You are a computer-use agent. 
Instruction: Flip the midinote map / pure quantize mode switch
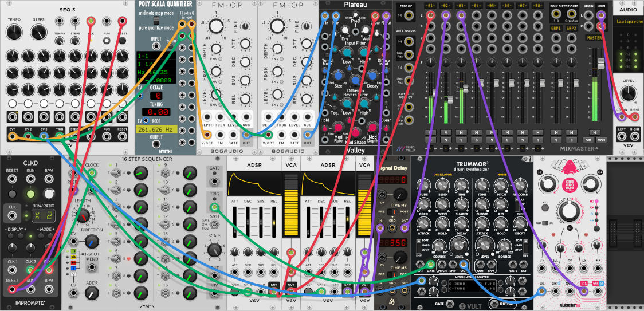(x=156, y=21)
